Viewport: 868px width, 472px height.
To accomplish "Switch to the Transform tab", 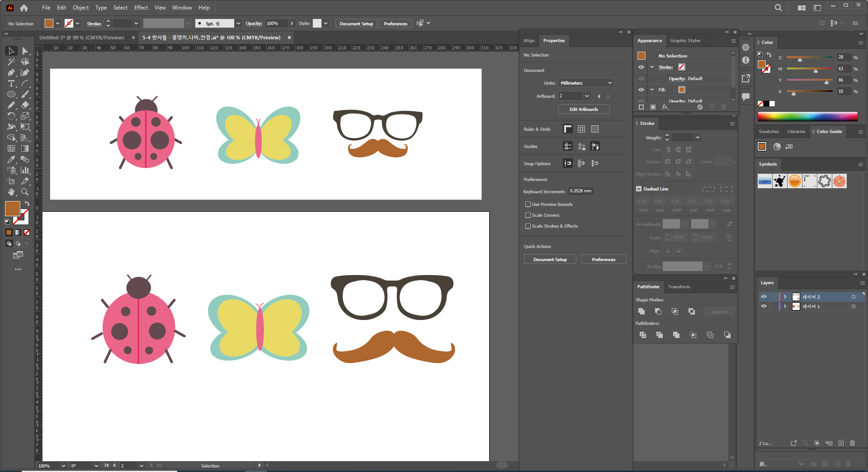I will pos(679,286).
